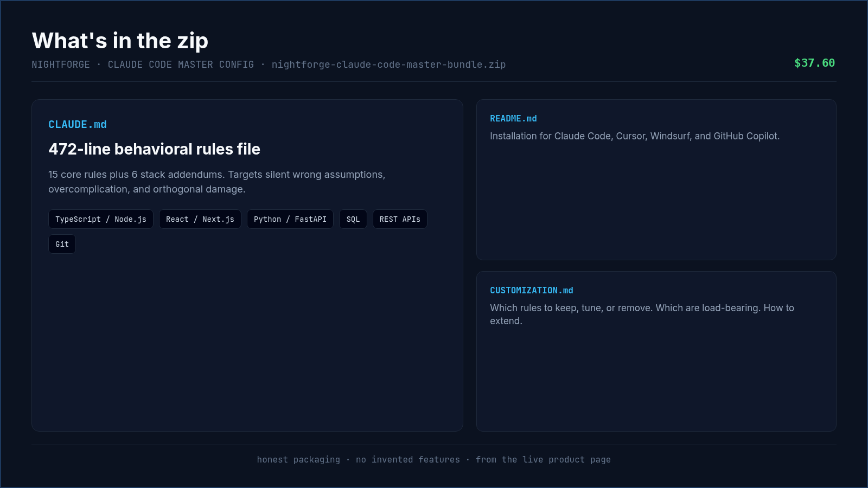The image size is (868, 488).
Task: Select the React / Next.js tag
Action: (x=200, y=219)
